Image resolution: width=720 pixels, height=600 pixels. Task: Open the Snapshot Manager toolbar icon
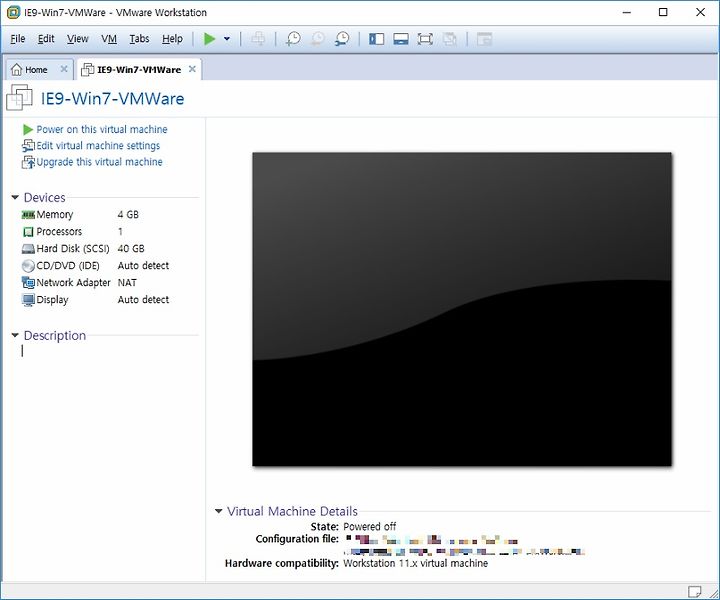343,39
